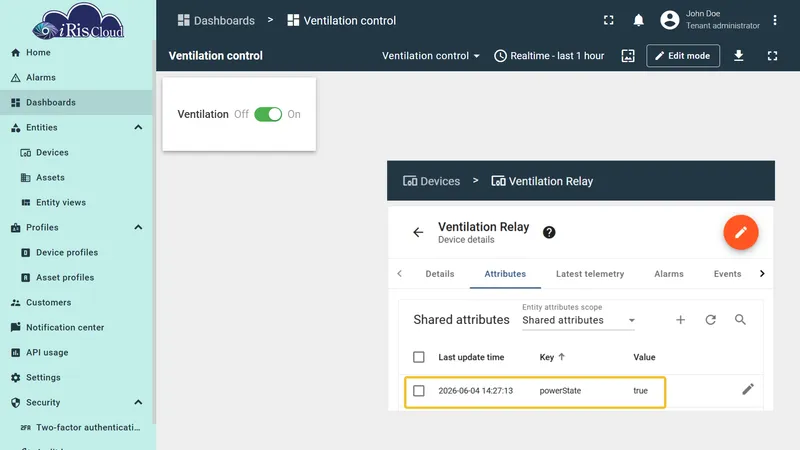Open Device profiles

77,253
